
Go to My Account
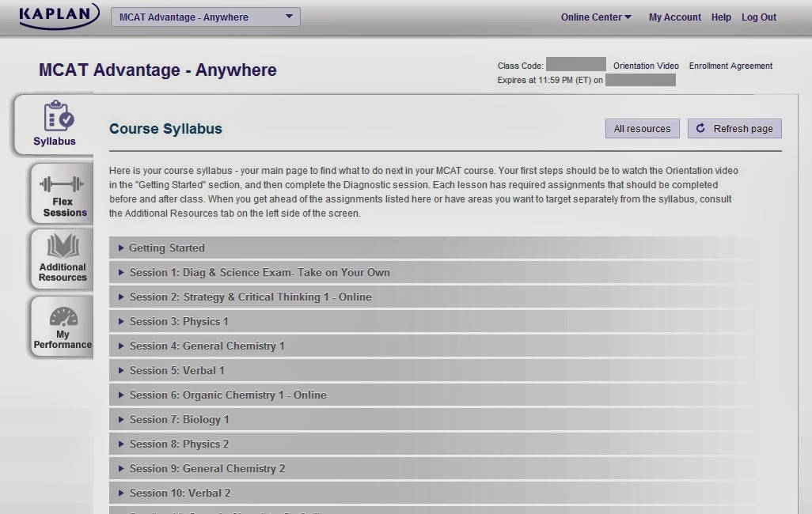[675, 17]
